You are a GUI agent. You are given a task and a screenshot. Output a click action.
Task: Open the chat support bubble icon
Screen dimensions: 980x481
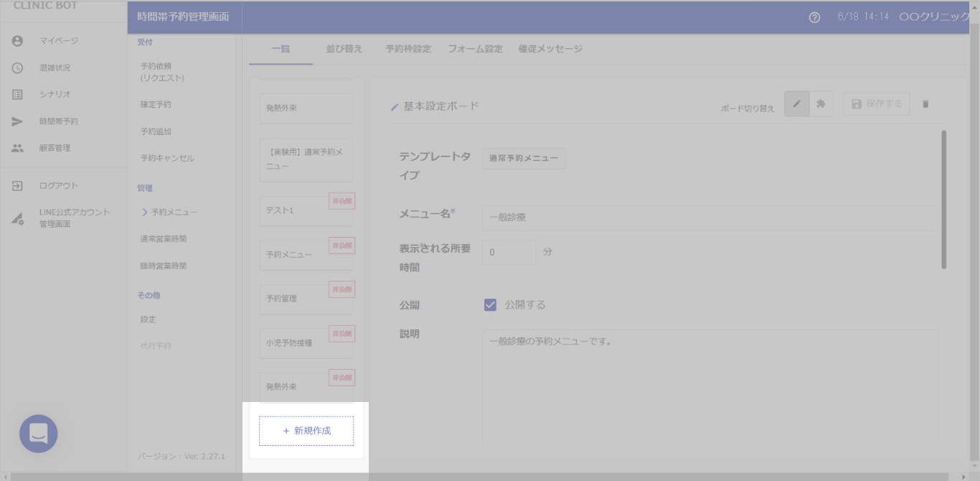[39, 434]
